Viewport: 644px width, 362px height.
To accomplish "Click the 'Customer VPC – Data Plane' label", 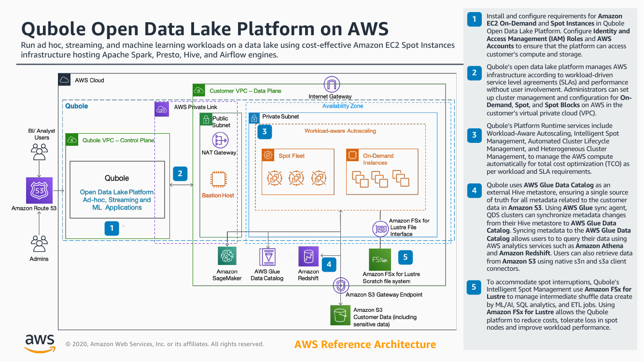I will coord(245,91).
